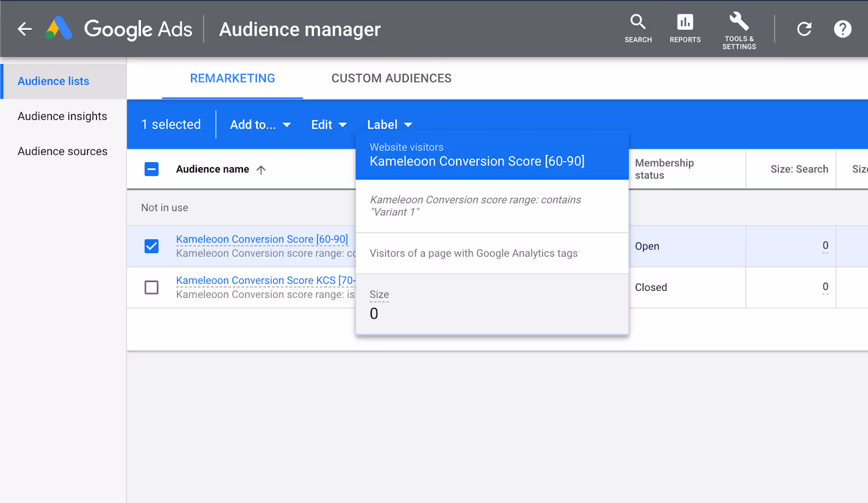
Task: Open the Help menu
Action: [x=842, y=29]
